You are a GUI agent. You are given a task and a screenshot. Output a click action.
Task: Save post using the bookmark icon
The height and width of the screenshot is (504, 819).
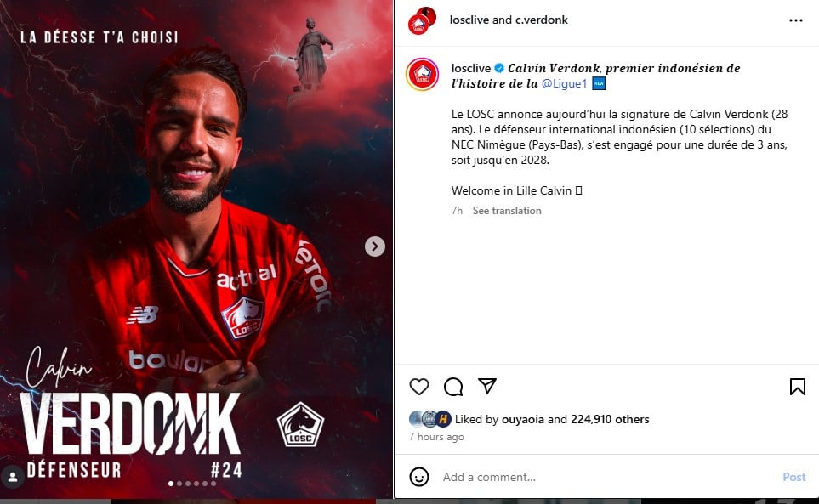797,387
